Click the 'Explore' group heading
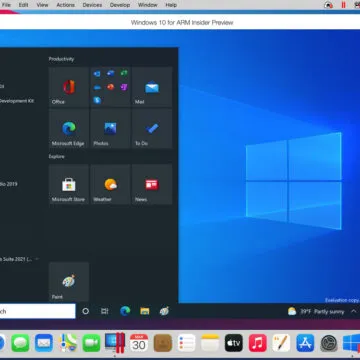Viewport: 360px width, 360px height. (56, 156)
